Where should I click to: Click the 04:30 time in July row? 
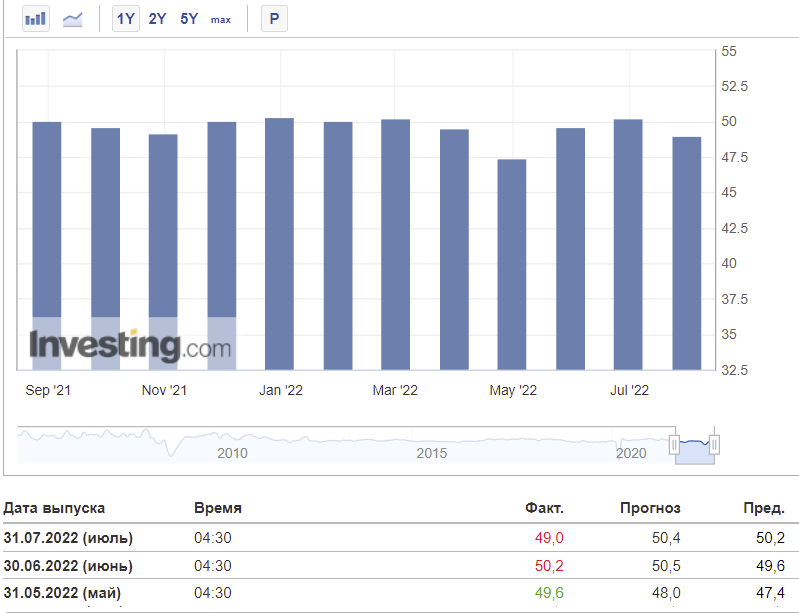click(212, 538)
